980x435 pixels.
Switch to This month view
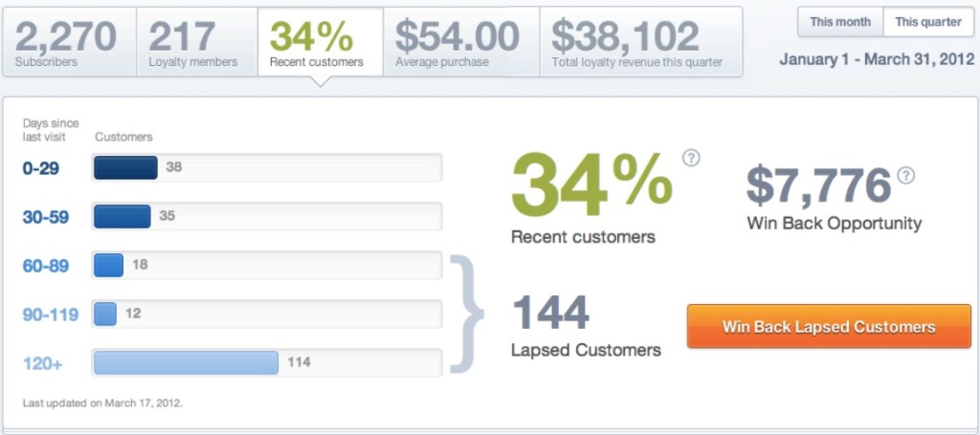[x=840, y=22]
